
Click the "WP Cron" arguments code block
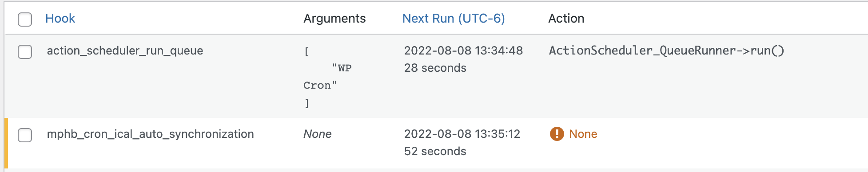327,77
